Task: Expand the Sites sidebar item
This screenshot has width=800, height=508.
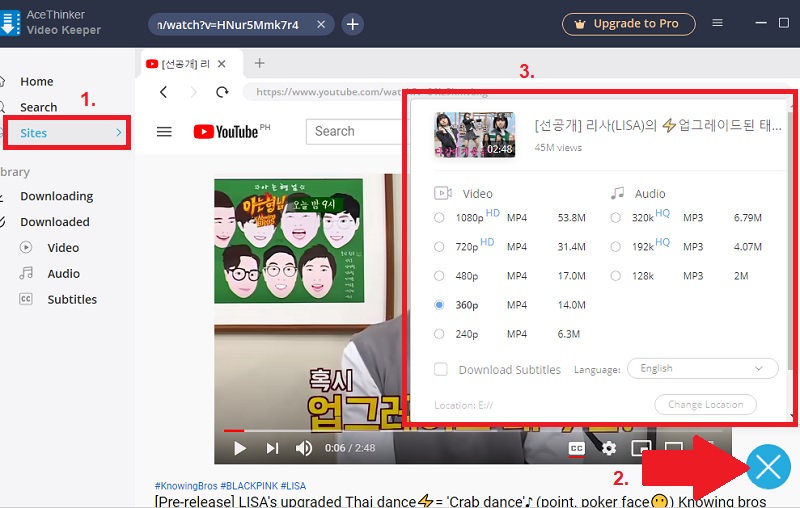Action: coord(68,133)
